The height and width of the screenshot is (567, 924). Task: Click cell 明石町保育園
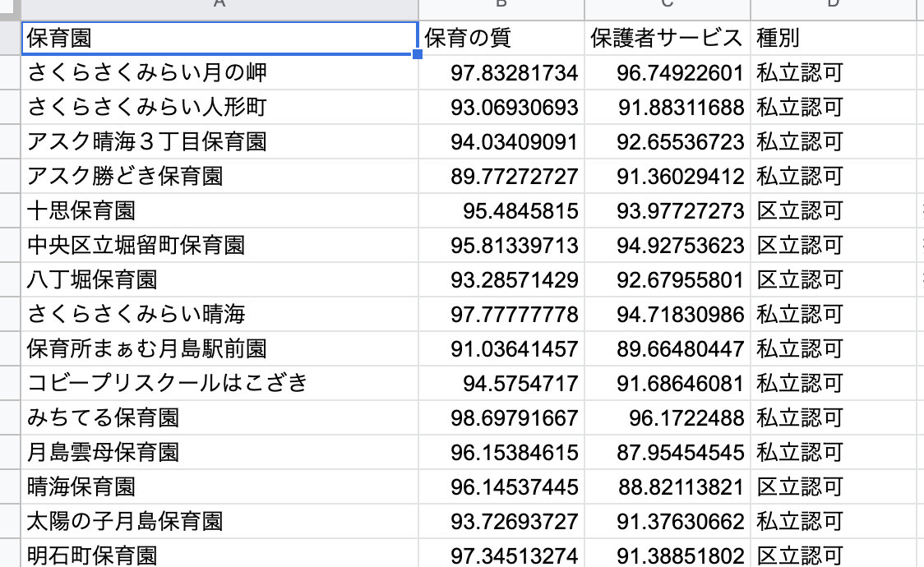(219, 554)
